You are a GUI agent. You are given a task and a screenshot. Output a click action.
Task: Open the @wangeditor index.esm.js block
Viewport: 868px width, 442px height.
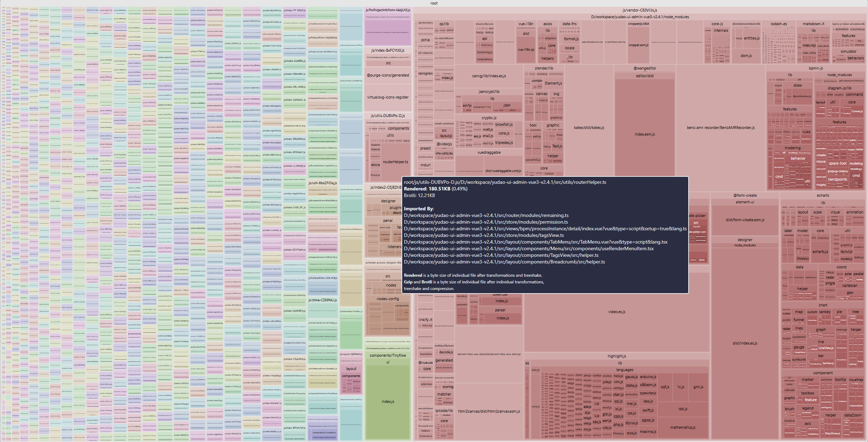(x=645, y=135)
